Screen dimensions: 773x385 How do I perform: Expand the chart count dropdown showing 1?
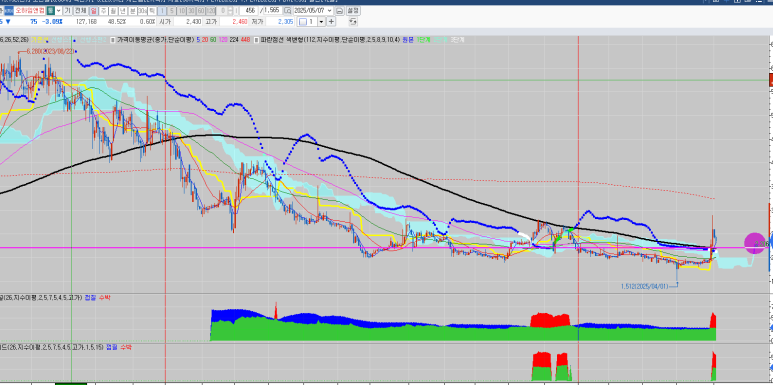[321, 22]
